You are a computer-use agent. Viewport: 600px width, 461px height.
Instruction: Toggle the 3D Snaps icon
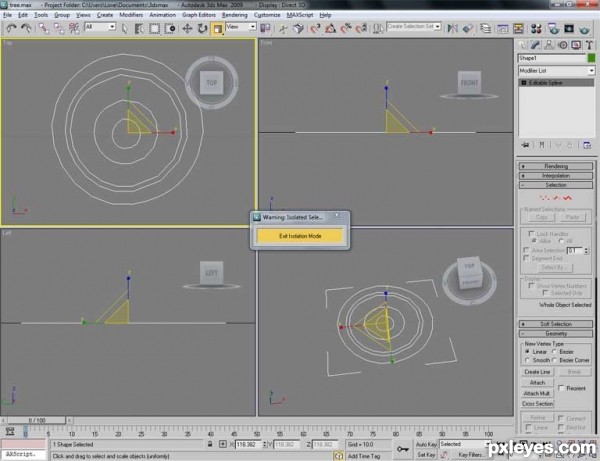pyautogui.click(x=315, y=29)
